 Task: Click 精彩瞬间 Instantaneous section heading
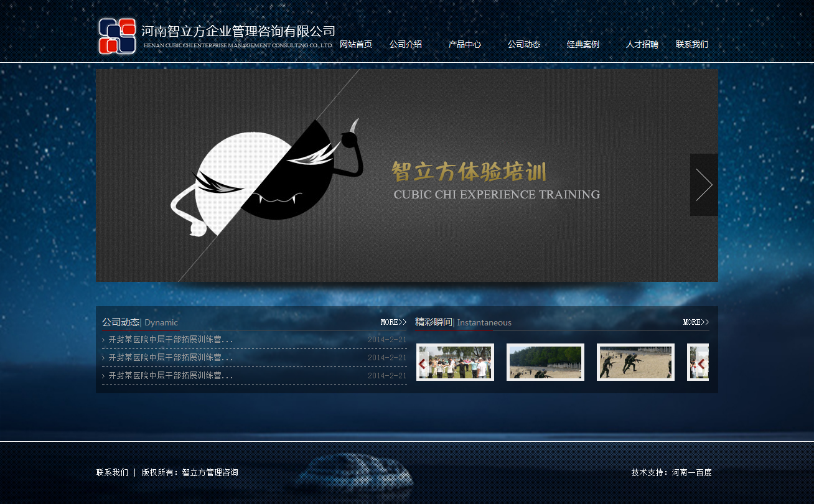click(x=463, y=322)
